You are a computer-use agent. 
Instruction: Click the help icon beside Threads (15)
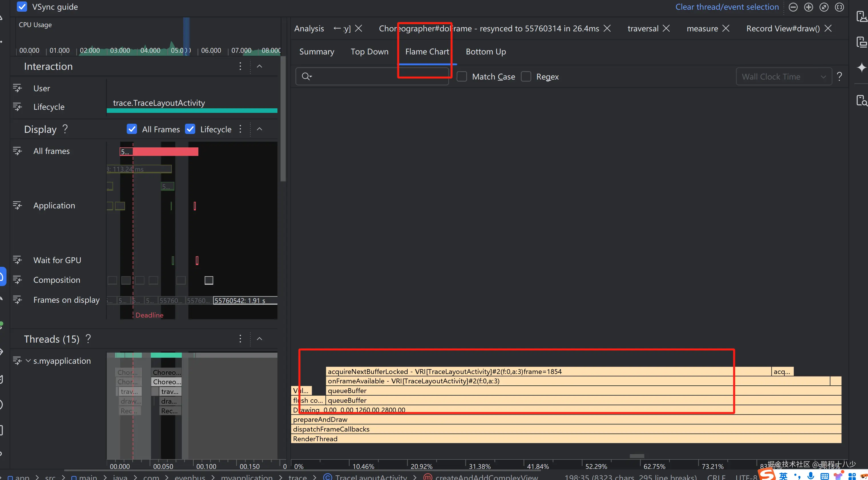[88, 339]
